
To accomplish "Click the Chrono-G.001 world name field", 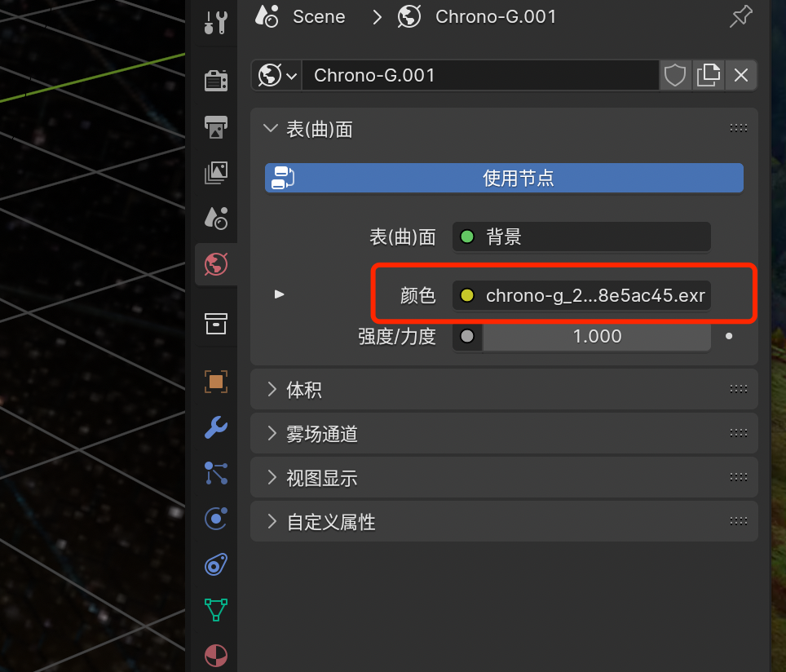I will tap(479, 76).
